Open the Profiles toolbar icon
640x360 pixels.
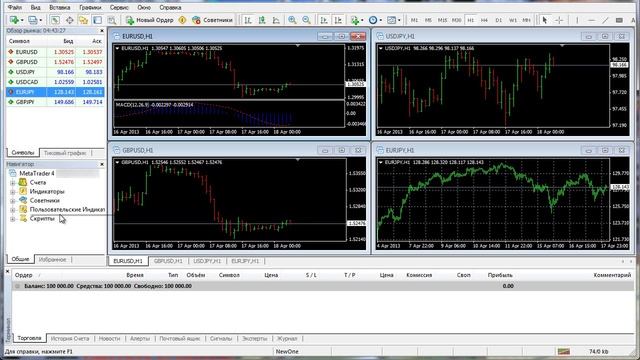(x=33, y=20)
